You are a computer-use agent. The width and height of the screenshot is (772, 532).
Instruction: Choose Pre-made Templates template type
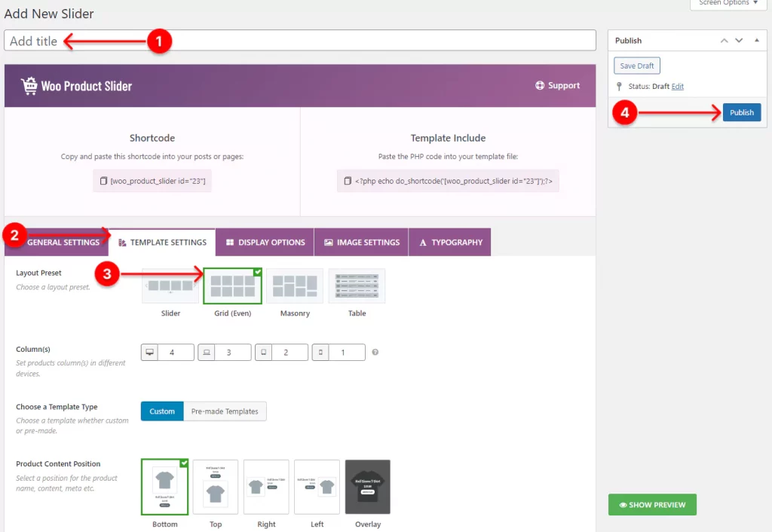(225, 411)
